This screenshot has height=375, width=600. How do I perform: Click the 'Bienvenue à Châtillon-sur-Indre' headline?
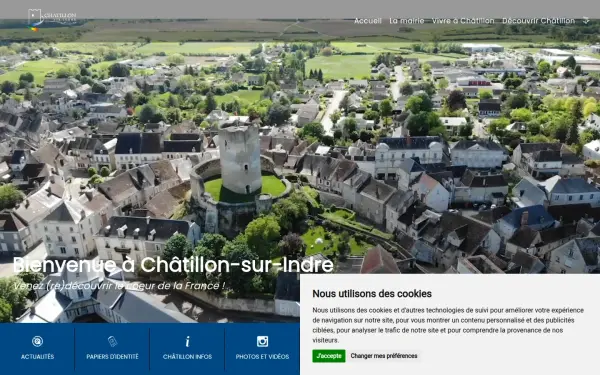coord(173,265)
